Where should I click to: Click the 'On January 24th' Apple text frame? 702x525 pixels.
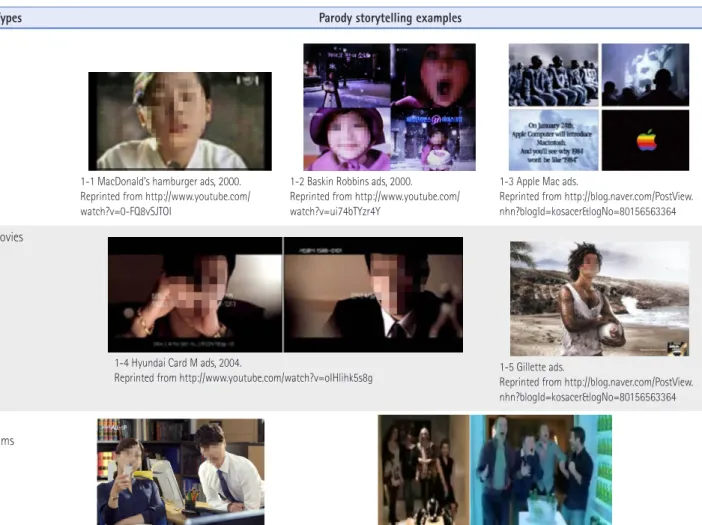click(x=553, y=140)
